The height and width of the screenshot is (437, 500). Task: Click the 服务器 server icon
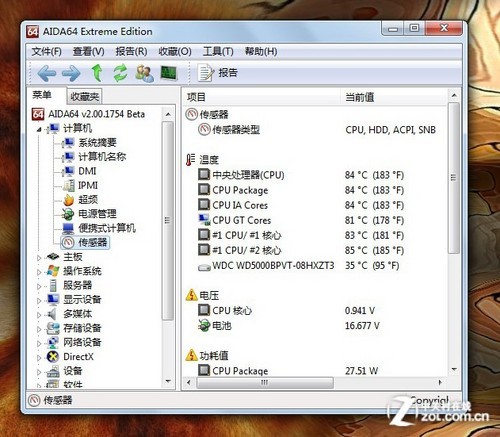(53, 285)
